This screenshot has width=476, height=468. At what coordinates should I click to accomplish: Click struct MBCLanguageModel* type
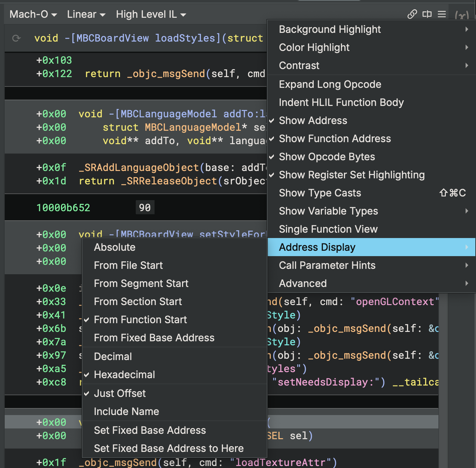(175, 127)
